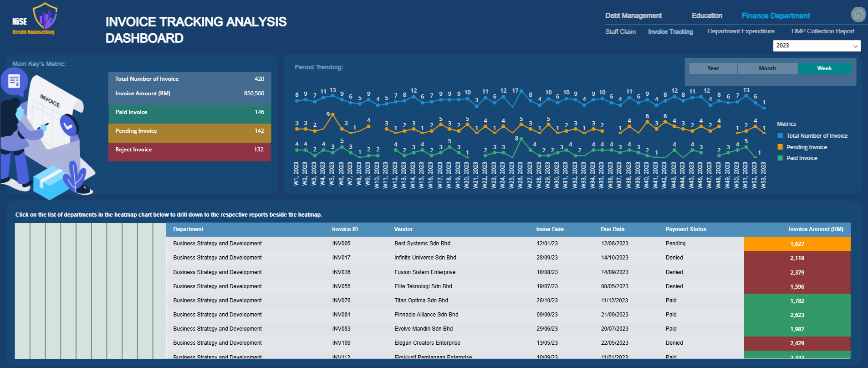The width and height of the screenshot is (868, 368).
Task: Open the Staff Claim report
Action: click(x=620, y=31)
